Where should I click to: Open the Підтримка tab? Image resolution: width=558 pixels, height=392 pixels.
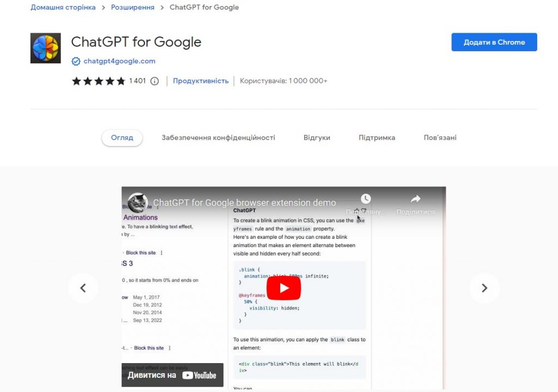pos(377,138)
